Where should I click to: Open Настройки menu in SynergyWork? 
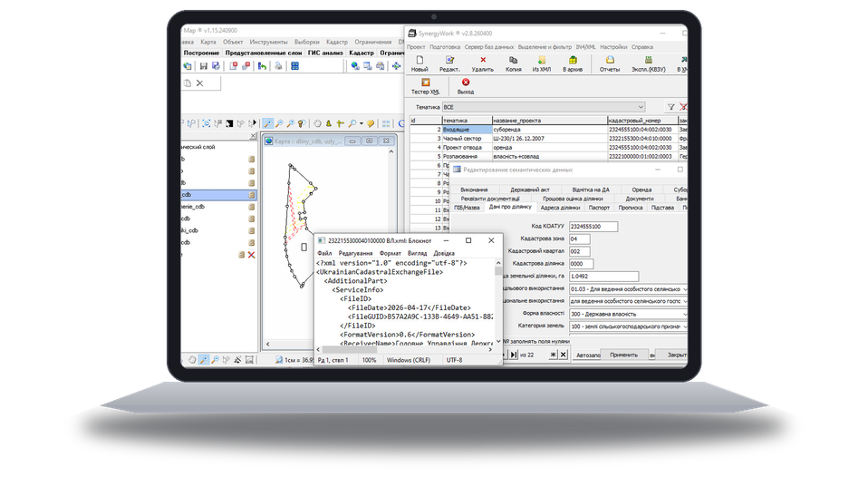(613, 47)
